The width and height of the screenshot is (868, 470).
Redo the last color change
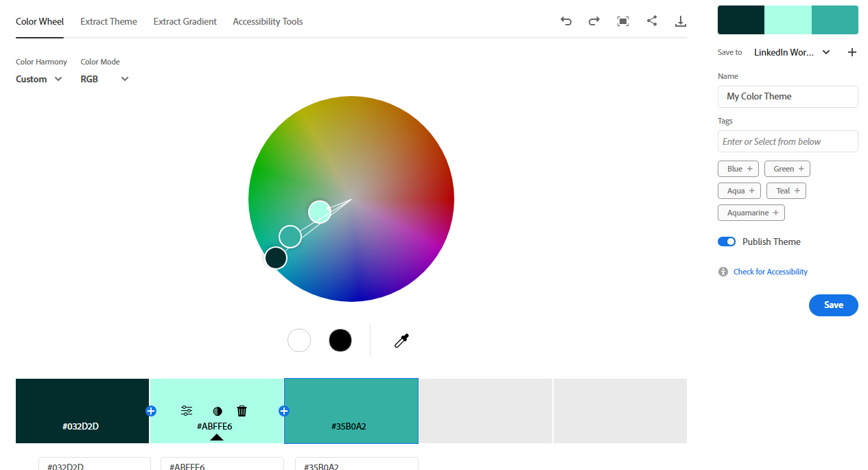[594, 21]
